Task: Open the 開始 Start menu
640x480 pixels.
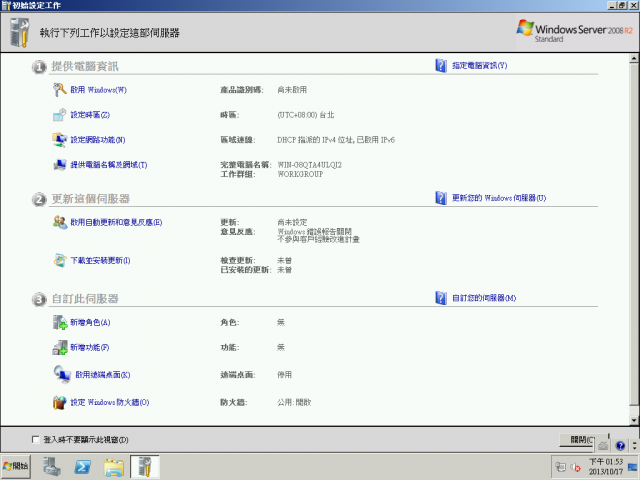Action: pos(16,466)
